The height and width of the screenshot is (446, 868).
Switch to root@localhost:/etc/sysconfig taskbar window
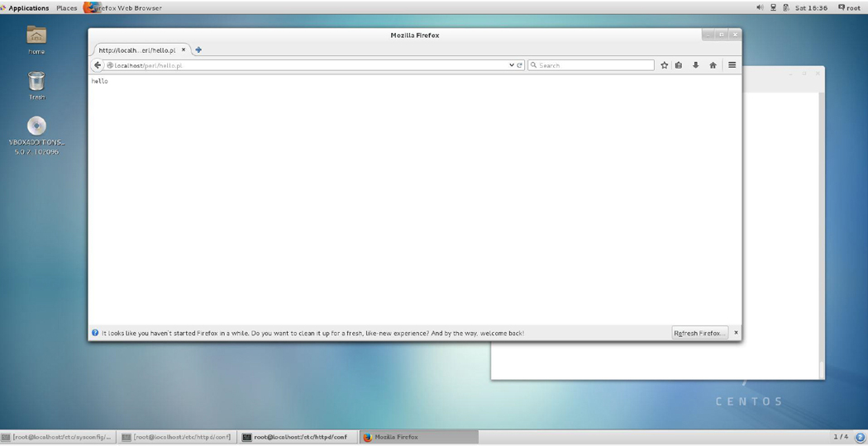click(58, 437)
